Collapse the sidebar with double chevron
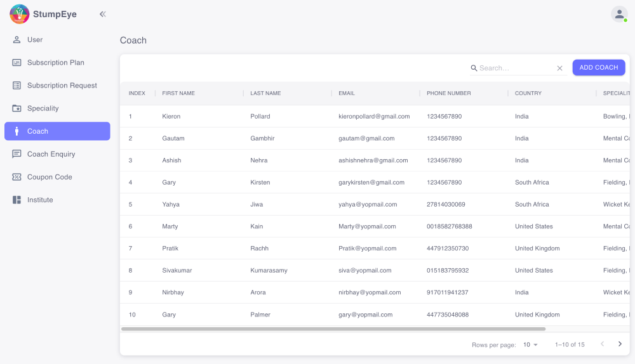The width and height of the screenshot is (635, 364). (102, 14)
